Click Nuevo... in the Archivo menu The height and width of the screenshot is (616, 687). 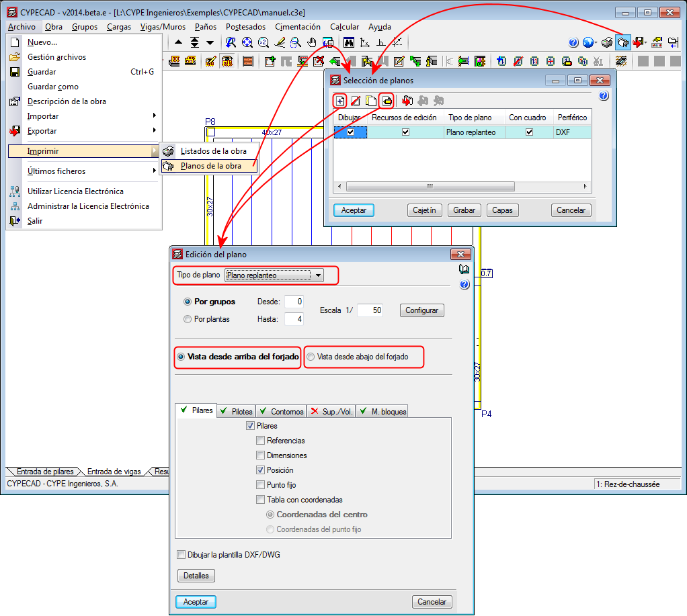point(42,42)
